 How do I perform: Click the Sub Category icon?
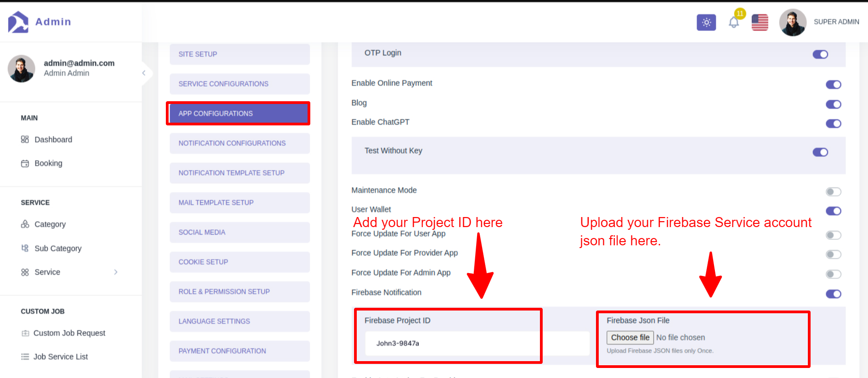pos(25,248)
